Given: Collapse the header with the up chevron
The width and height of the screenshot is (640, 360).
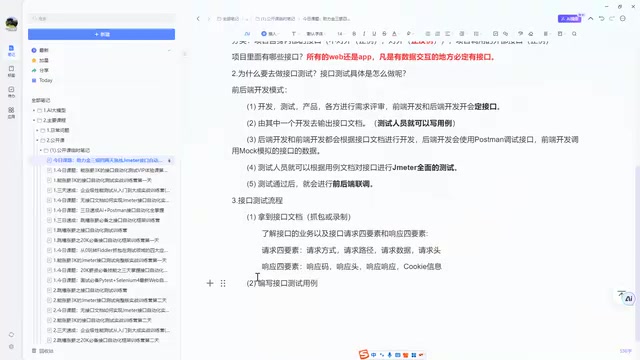Looking at the screenshot, I should [x=591, y=19].
